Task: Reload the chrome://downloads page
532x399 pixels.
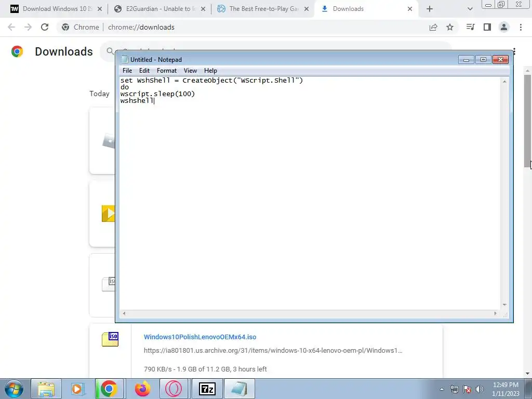Action: pyautogui.click(x=45, y=27)
